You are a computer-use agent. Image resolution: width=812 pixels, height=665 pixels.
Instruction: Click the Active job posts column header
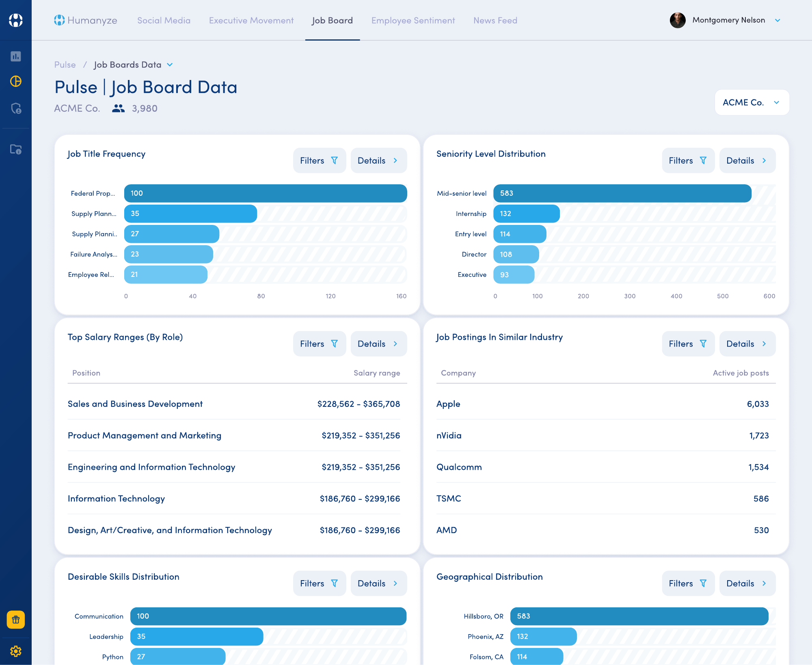(x=741, y=373)
